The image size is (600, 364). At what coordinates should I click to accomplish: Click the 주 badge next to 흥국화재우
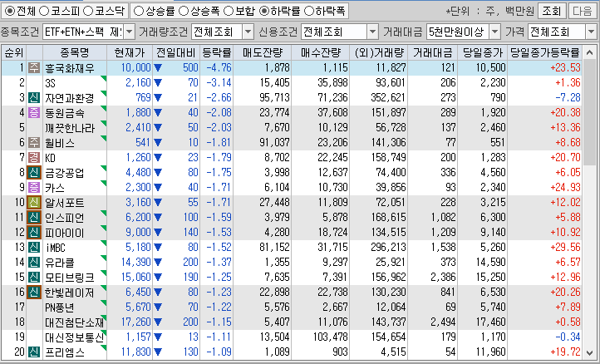(x=34, y=68)
